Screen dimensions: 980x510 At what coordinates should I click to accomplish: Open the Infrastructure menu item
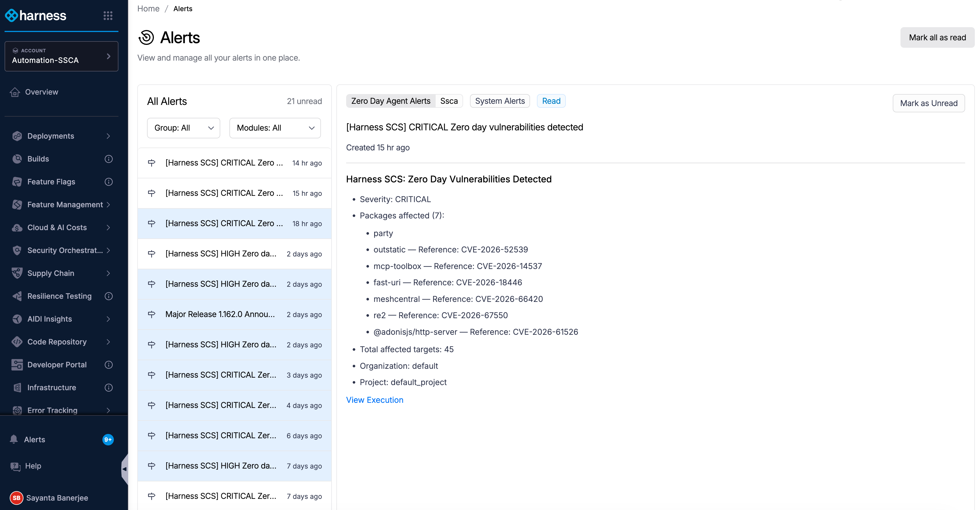pos(61,388)
